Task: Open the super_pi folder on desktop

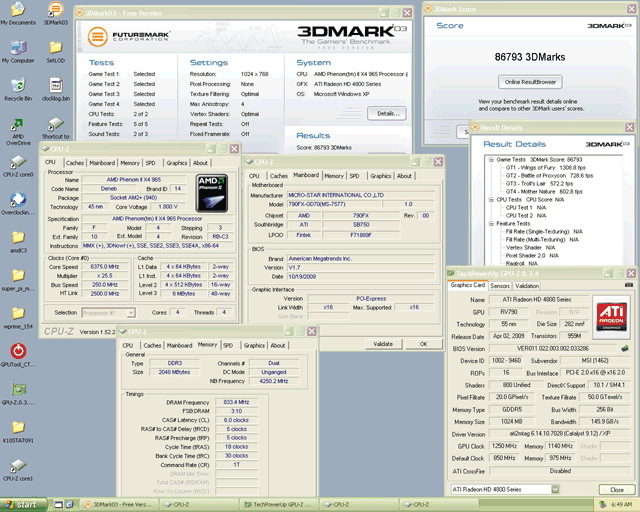Action: tap(17, 276)
